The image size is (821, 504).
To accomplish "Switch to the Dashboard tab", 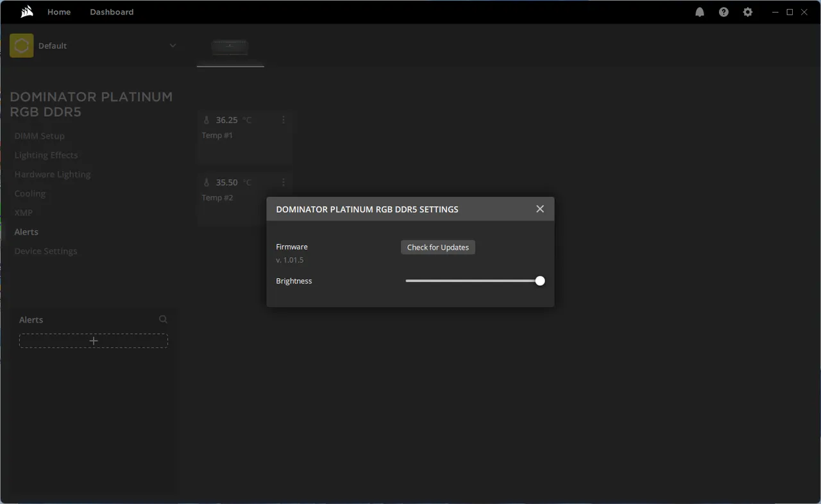I will pos(112,12).
